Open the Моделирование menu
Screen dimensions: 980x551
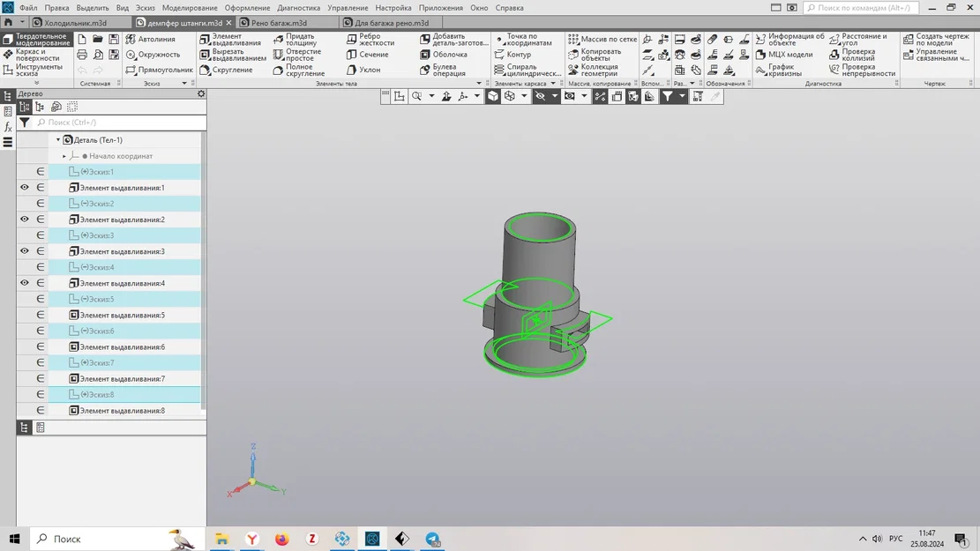click(190, 8)
